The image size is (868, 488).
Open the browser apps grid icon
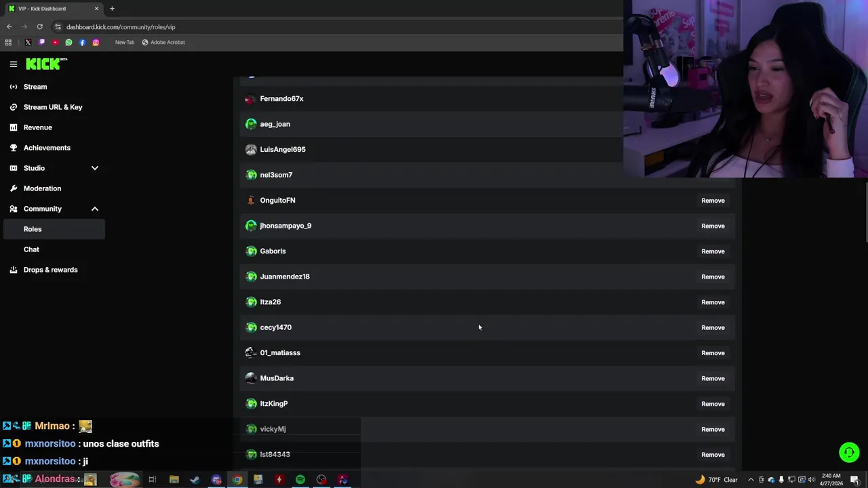(x=8, y=42)
